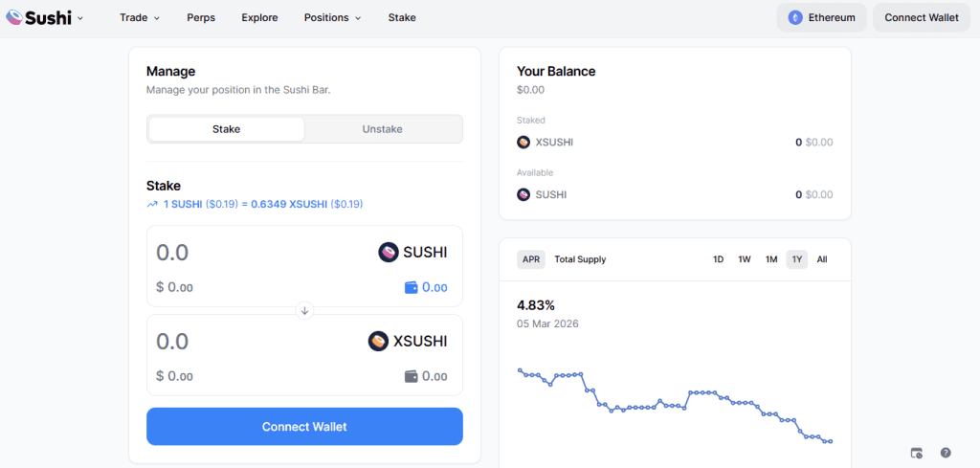Click the SUSHI to XSUSHI rate text
This screenshot has height=468, width=980.
click(263, 204)
